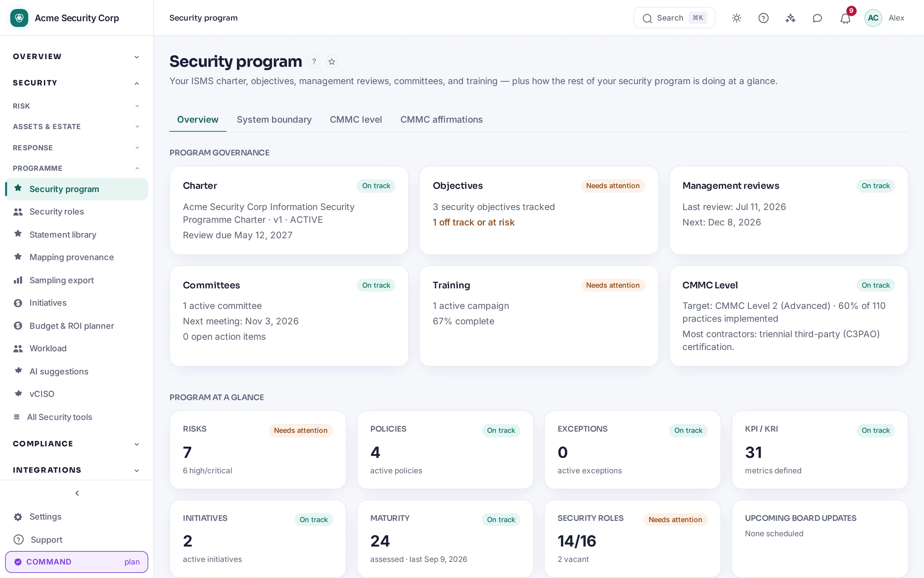Collapse the PROGRAMME sidebar group
The height and width of the screenshot is (578, 924).
[x=76, y=168]
